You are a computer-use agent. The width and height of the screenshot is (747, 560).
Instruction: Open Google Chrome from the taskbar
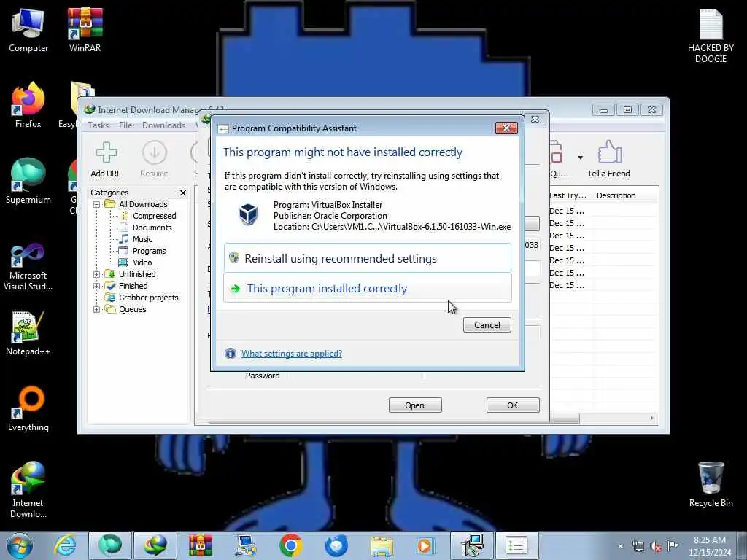coord(290,545)
